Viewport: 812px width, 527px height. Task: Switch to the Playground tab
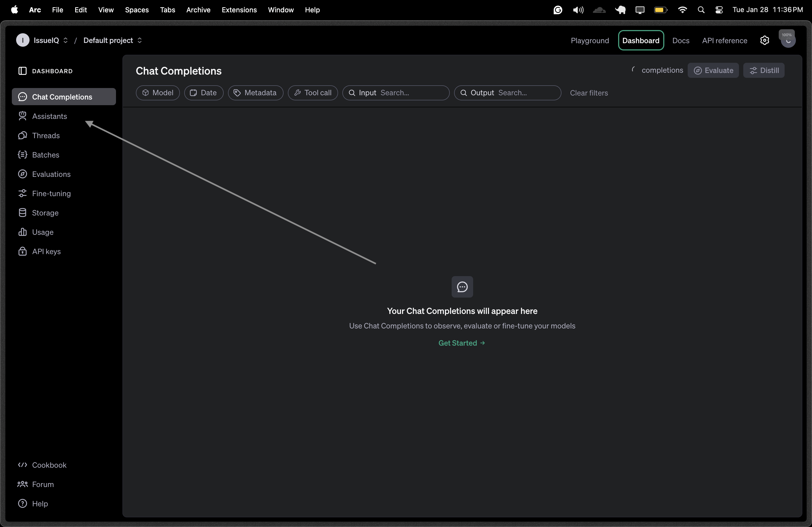[x=590, y=41]
